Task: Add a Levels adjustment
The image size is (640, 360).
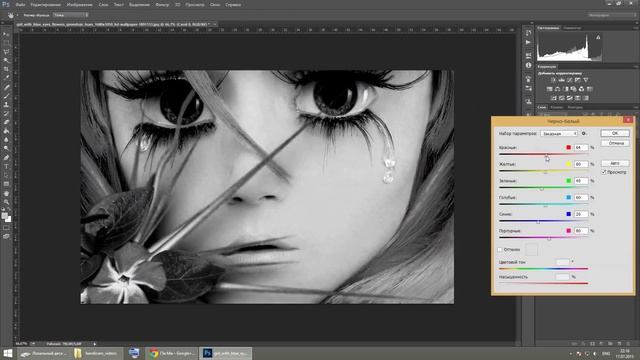Action: click(x=562, y=80)
